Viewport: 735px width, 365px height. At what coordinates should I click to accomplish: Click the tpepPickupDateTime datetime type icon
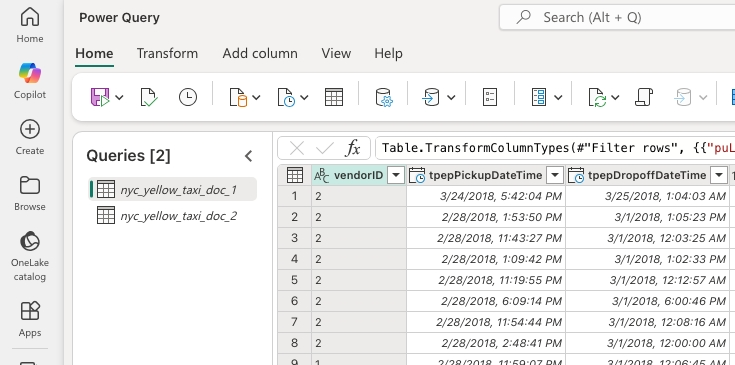(417, 175)
